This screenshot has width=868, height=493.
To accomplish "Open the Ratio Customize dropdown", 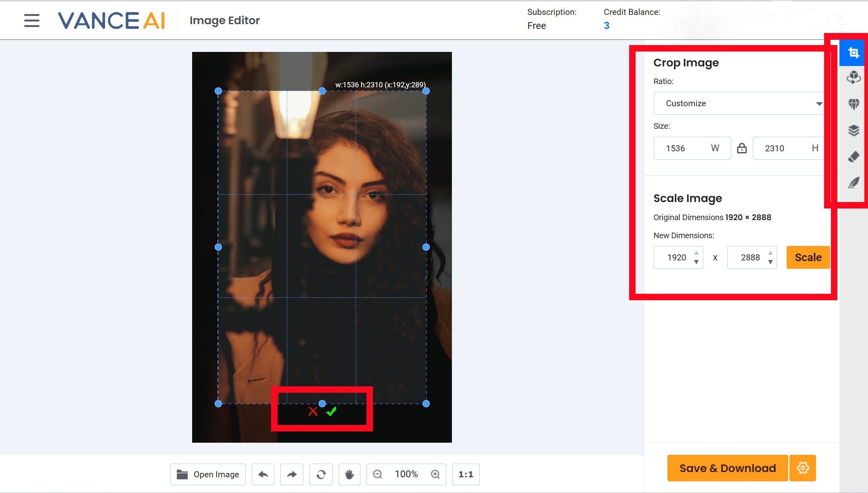I will pos(739,103).
